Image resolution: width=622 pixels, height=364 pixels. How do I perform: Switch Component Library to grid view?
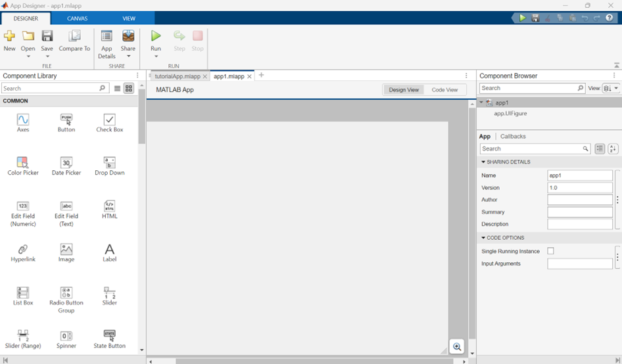[x=129, y=89]
